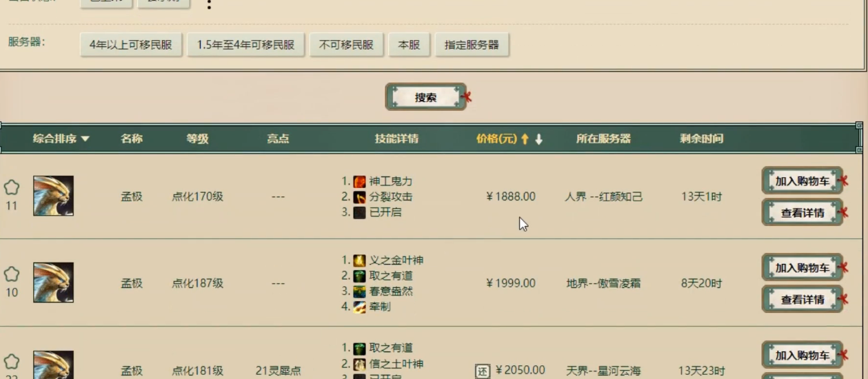
Task: Click the 神工鬼力 skill icon
Action: [359, 181]
